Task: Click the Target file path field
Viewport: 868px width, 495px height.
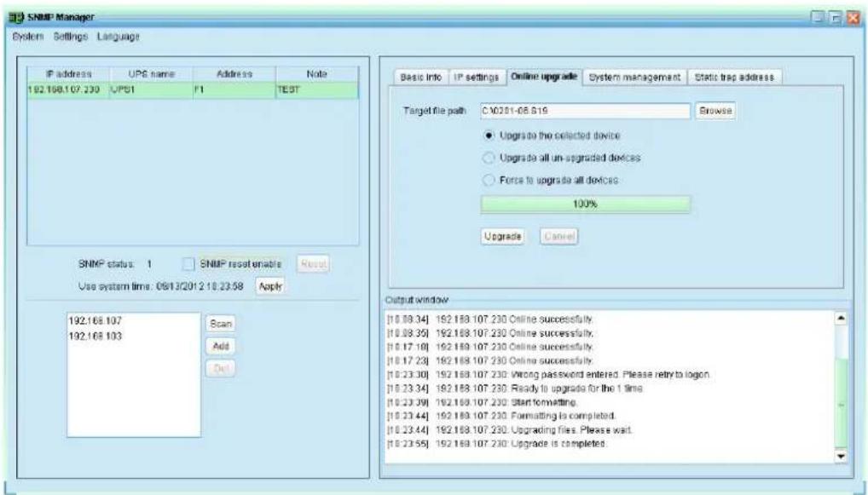Action: click(x=585, y=111)
